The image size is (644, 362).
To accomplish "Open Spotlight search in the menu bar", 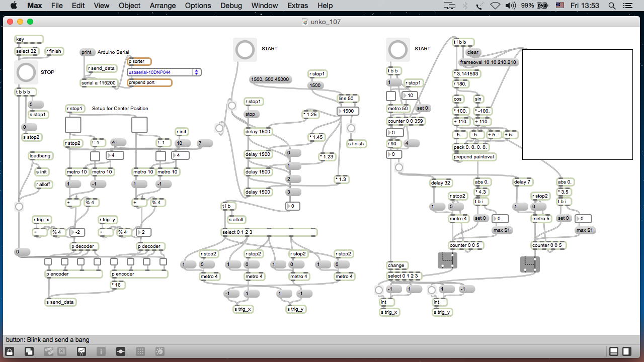I will coord(612,6).
